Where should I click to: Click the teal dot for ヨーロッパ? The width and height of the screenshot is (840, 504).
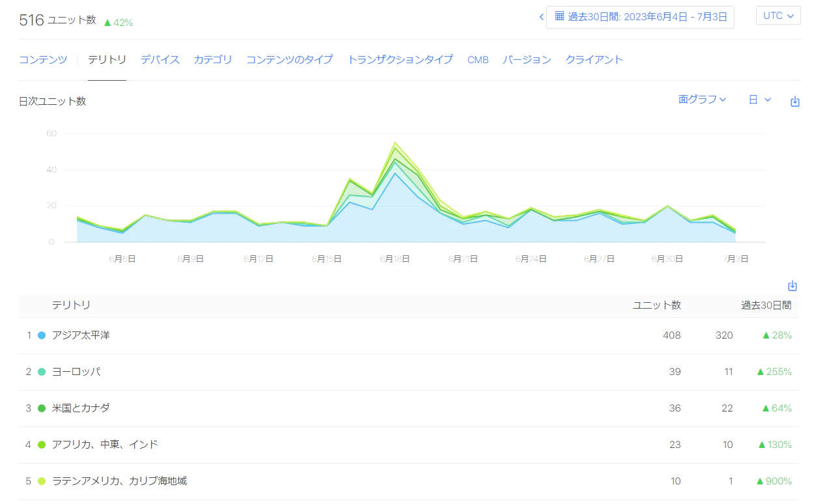(42, 372)
